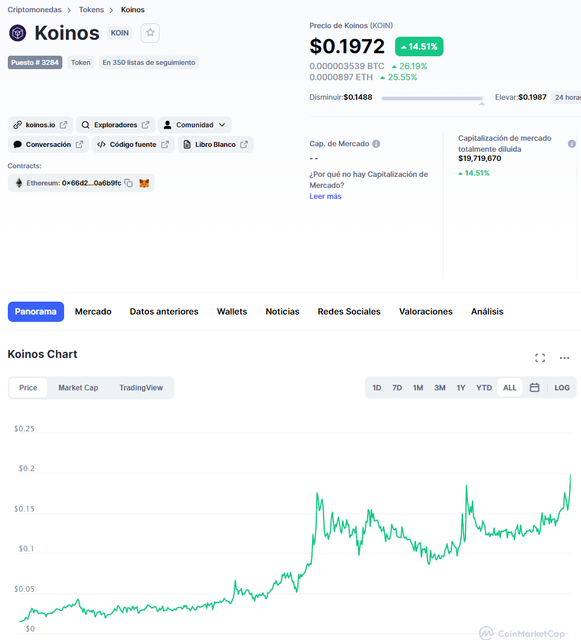
Task: Set chart range to 1D
Action: (376, 388)
